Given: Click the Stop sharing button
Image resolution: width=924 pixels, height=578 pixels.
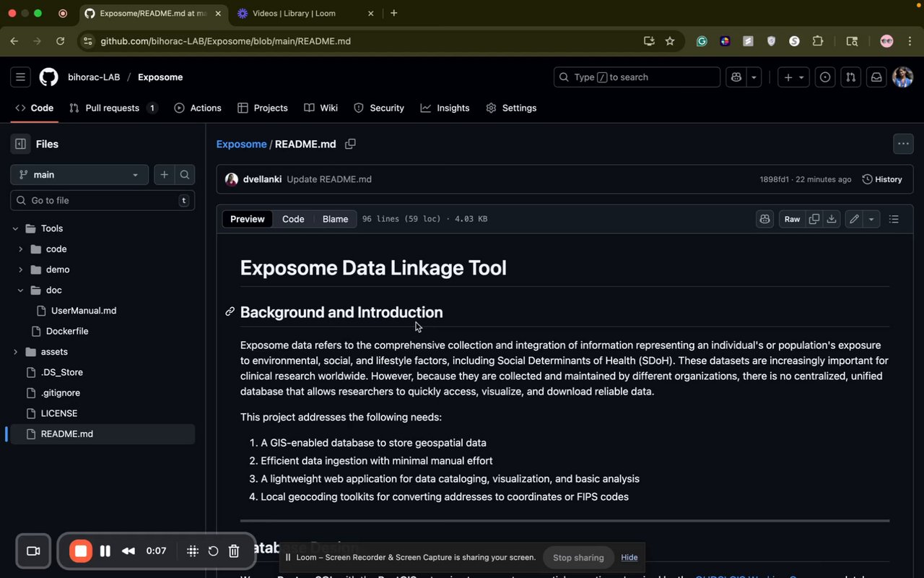Looking at the screenshot, I should pyautogui.click(x=578, y=557).
